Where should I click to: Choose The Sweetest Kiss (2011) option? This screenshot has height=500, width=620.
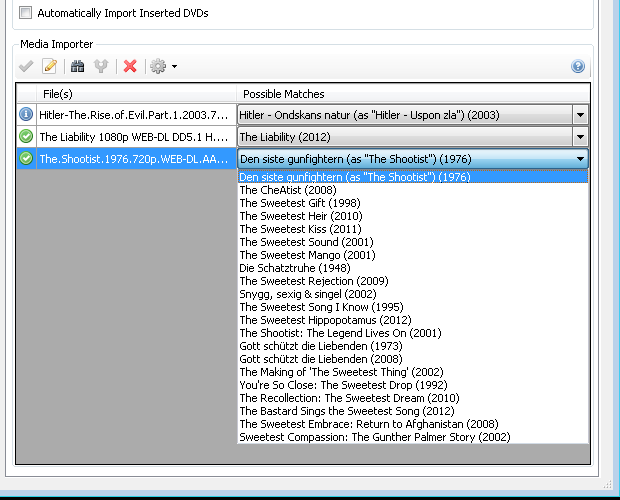coord(413,229)
